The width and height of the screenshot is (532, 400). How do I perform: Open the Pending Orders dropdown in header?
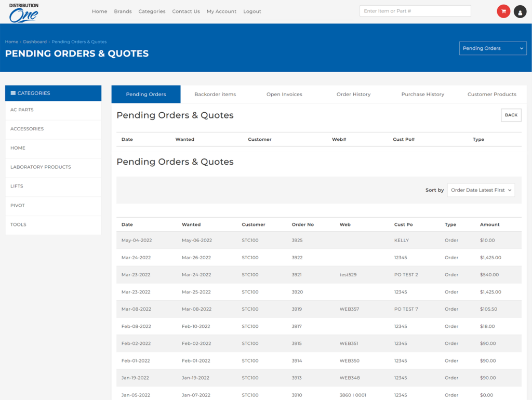[x=493, y=48]
